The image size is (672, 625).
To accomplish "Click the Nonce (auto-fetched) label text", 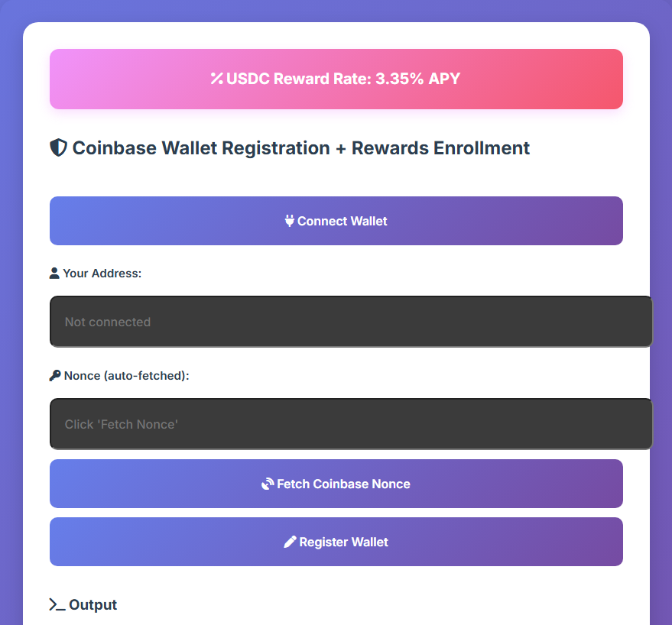I will [126, 376].
